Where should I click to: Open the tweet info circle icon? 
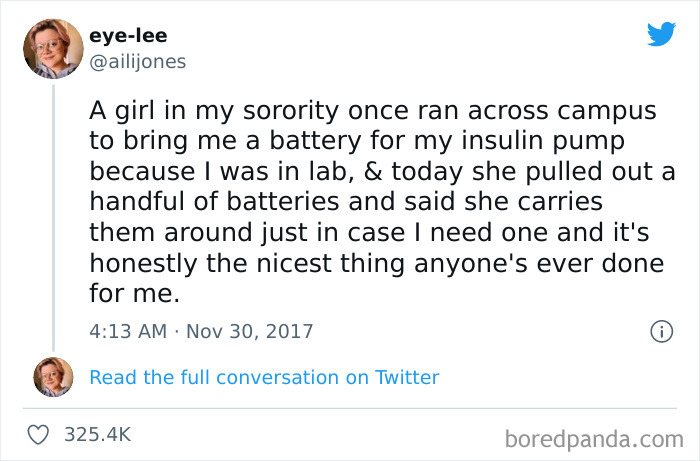(x=660, y=331)
